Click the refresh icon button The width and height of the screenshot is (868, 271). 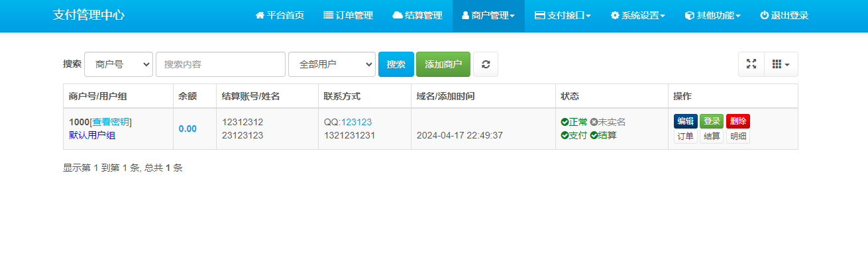[485, 64]
